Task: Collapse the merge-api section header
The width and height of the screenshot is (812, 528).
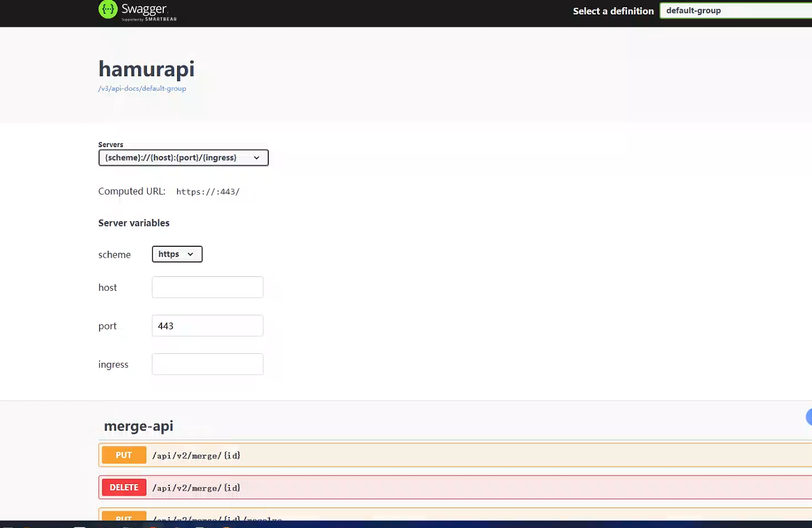Action: 139,426
